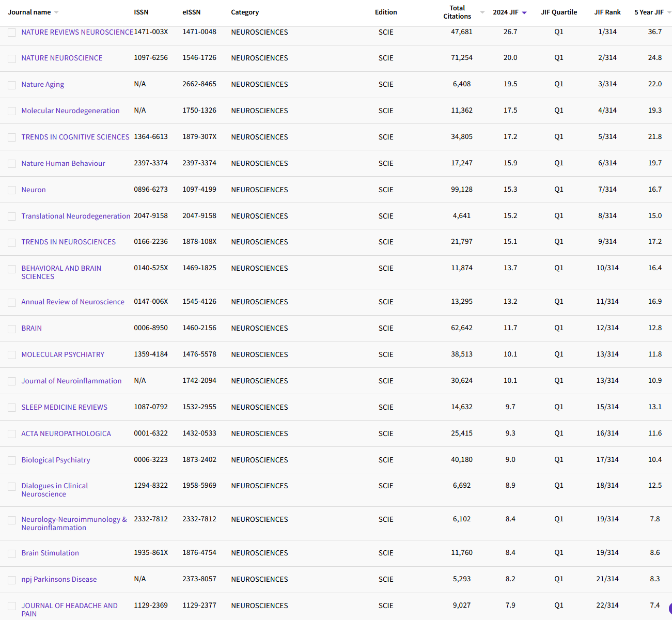Toggle the checkbox for Brain Stimulation
The height and width of the screenshot is (620, 672).
(x=12, y=554)
